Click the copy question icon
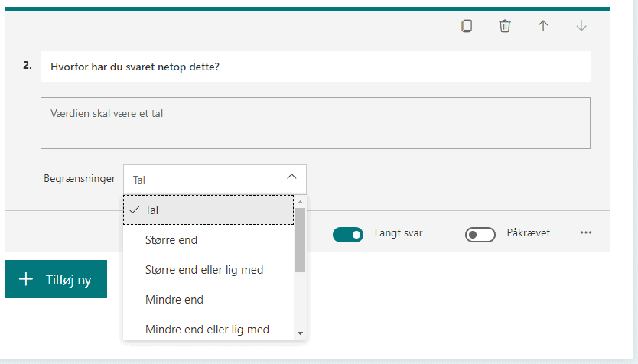 click(x=467, y=26)
